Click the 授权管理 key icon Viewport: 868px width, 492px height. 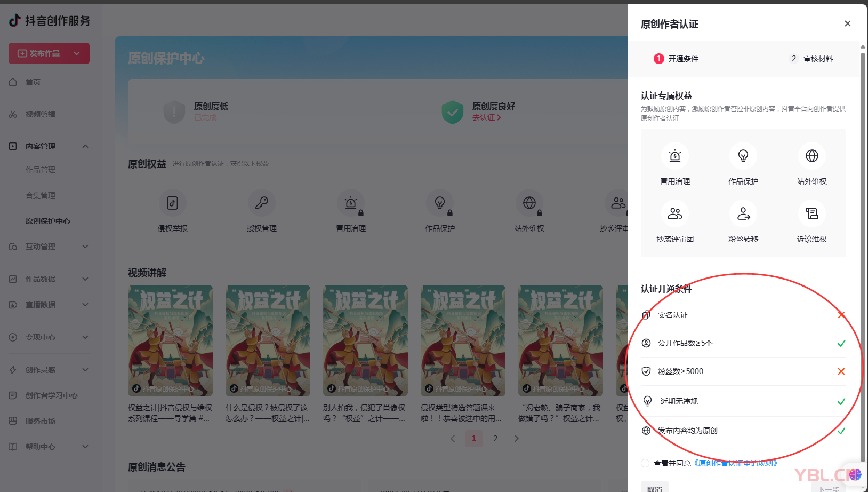(x=261, y=203)
